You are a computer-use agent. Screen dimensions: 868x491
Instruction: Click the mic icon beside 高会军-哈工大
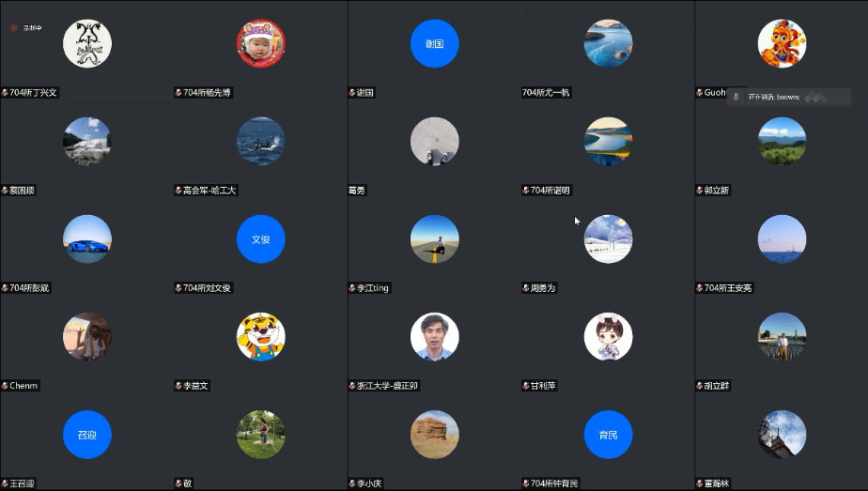coord(178,191)
